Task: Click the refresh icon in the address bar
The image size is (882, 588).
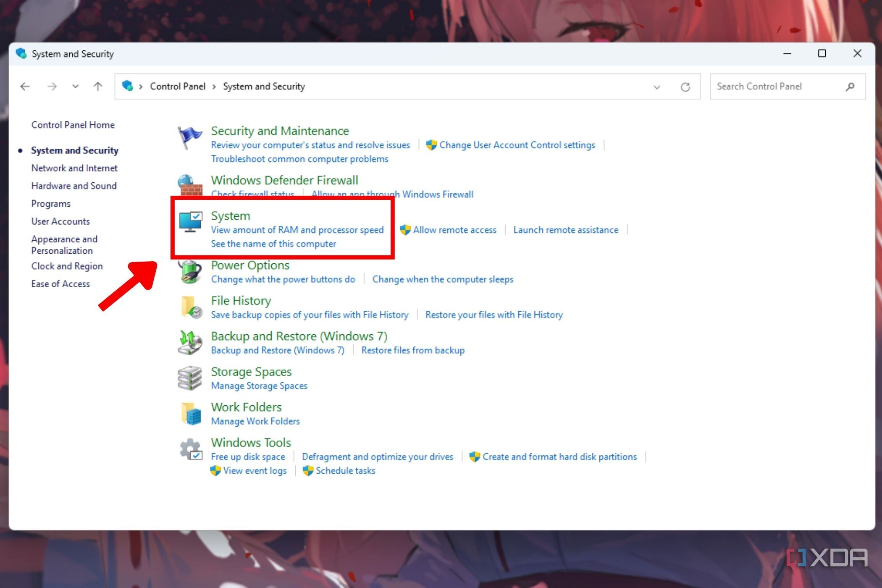Action: pos(685,86)
